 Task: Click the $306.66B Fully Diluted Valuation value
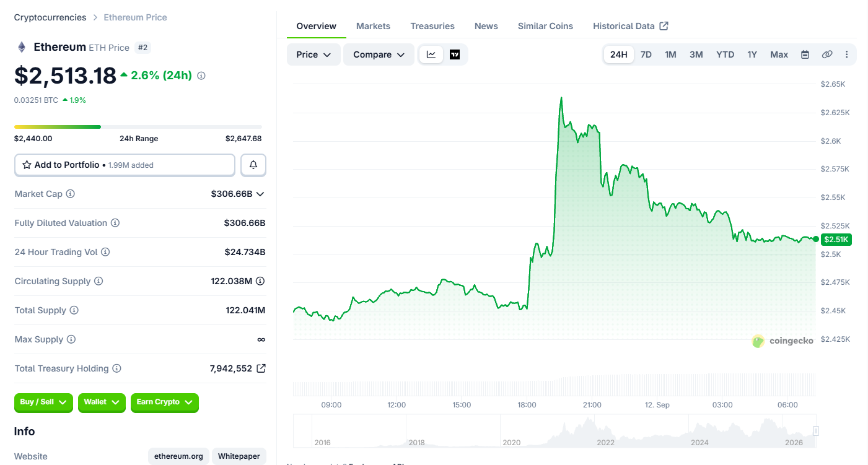pyautogui.click(x=245, y=223)
